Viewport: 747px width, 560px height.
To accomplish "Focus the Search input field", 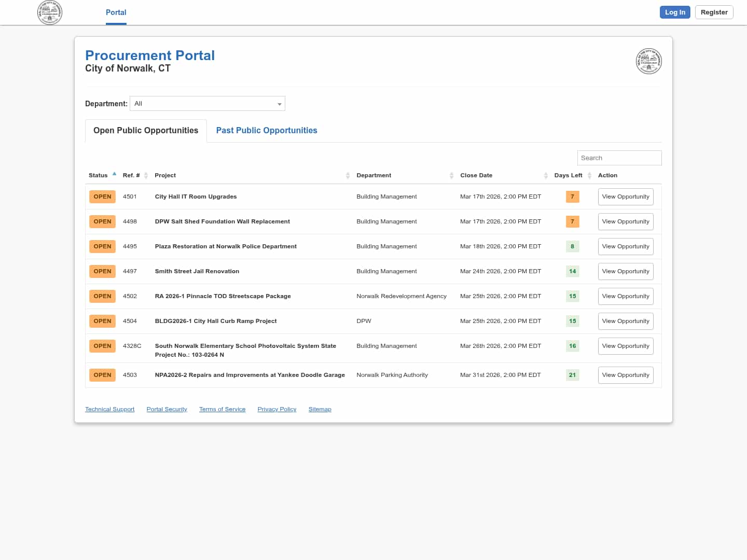I will click(619, 158).
